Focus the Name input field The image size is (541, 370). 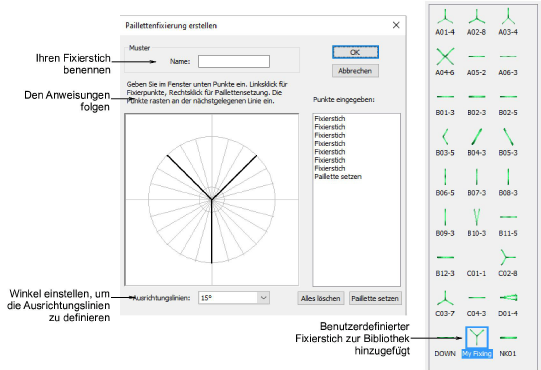pos(234,61)
